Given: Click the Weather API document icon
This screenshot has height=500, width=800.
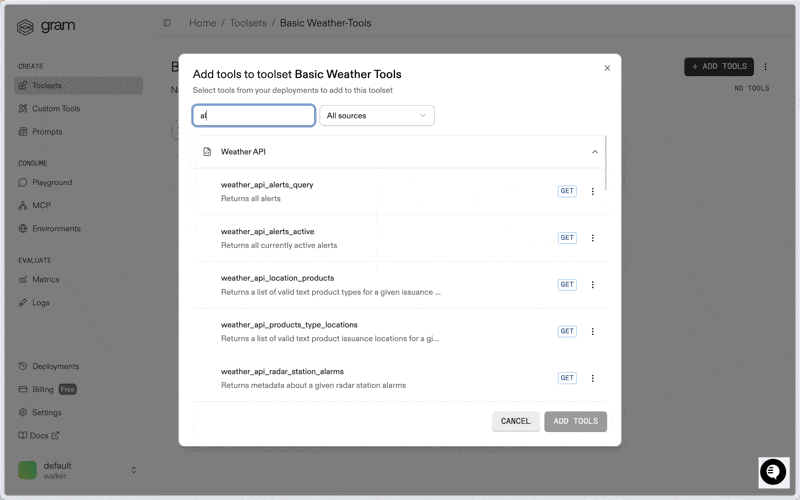Looking at the screenshot, I should click(x=207, y=152).
